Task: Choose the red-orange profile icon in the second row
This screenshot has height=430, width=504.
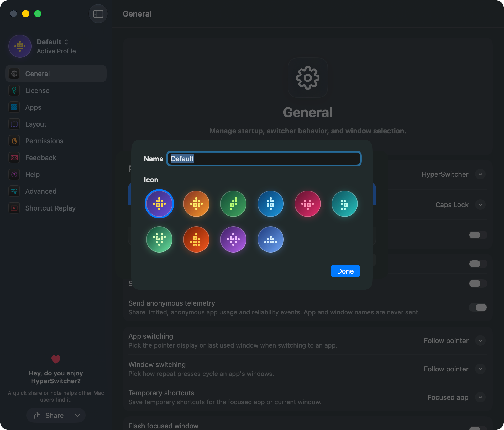Action: [x=196, y=239]
